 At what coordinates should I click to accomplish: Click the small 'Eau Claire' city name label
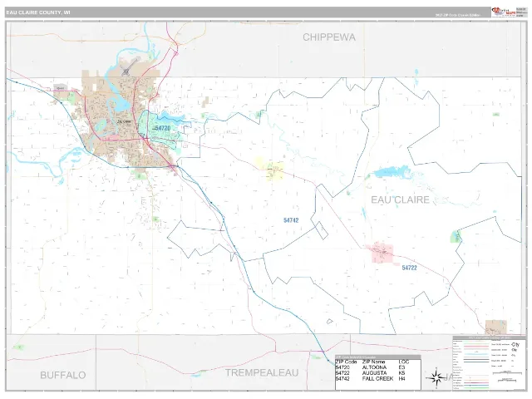click(x=124, y=121)
